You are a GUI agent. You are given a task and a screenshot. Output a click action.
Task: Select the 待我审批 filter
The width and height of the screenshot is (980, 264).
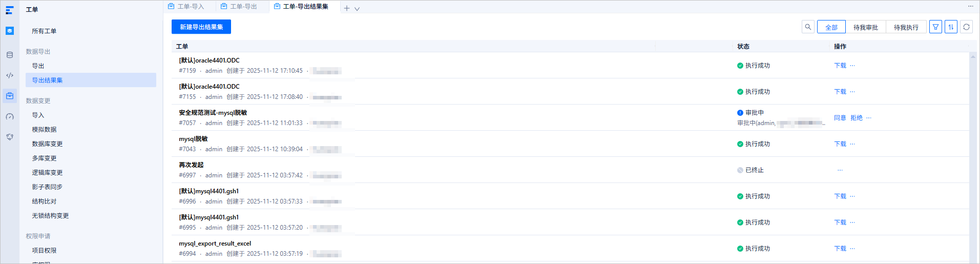tap(866, 27)
